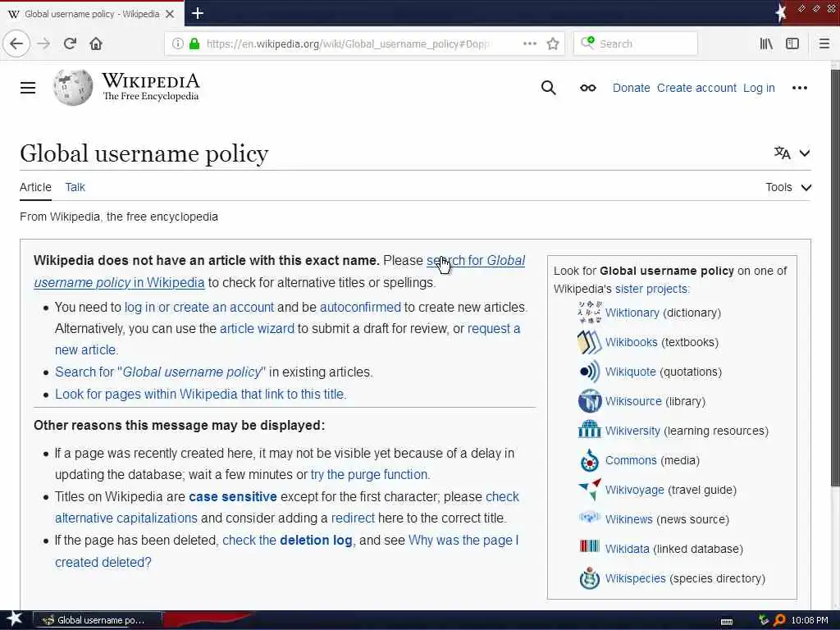Viewport: 840px width, 630px height.
Task: Open the redirect link
Action: (x=353, y=518)
